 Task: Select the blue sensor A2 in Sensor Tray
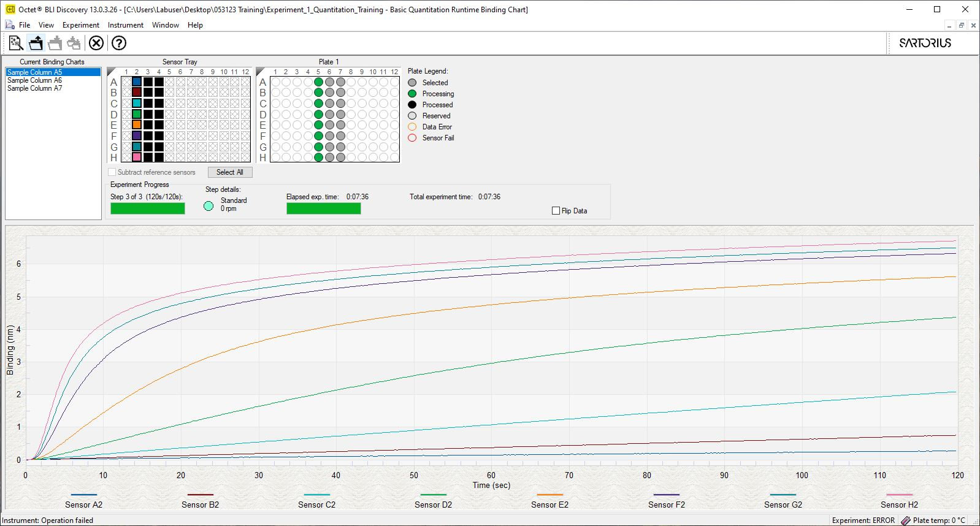(x=137, y=82)
